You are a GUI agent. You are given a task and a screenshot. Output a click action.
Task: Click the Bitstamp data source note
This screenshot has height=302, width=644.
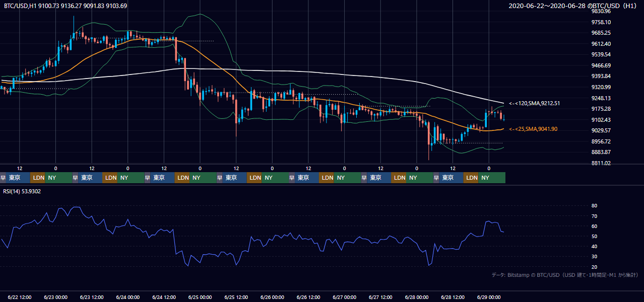coord(565,275)
